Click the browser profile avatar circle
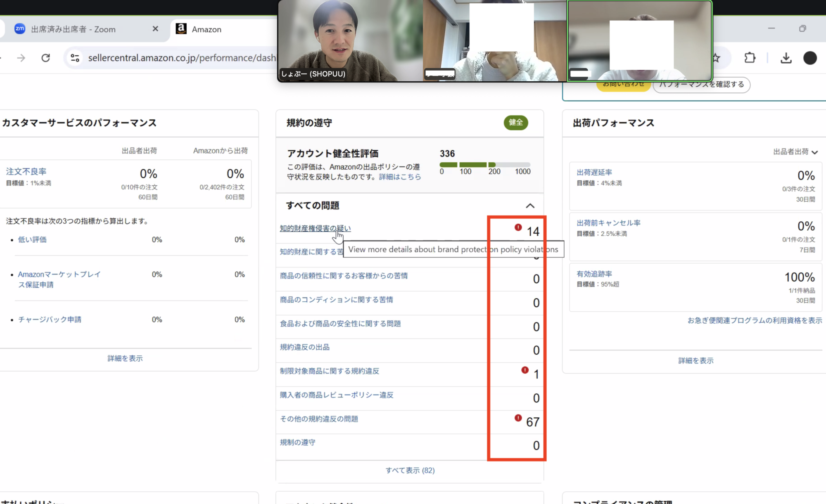 pos(810,58)
